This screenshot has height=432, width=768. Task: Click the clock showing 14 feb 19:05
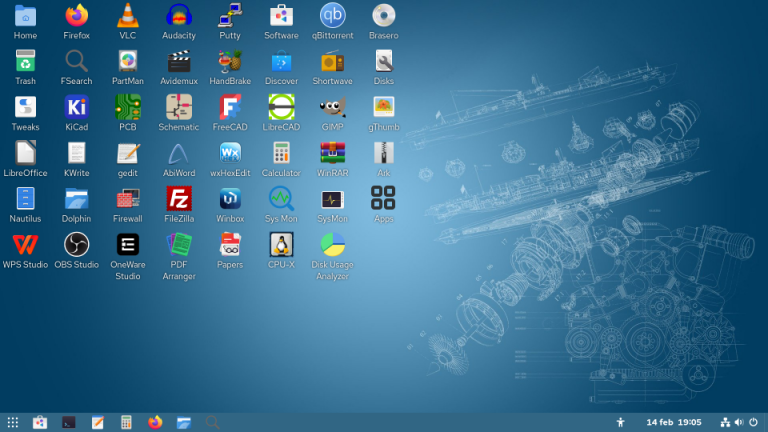click(674, 422)
